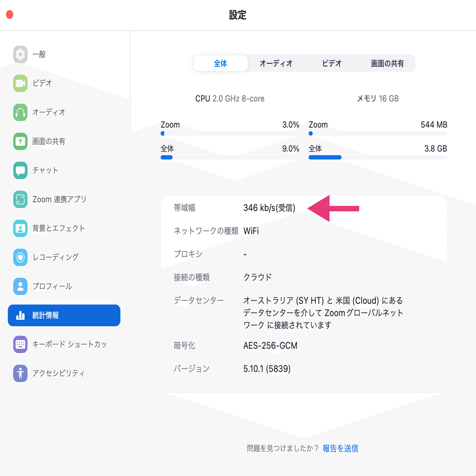
Task: Click the Chat (チャット) bubble icon
Action: tap(20, 170)
